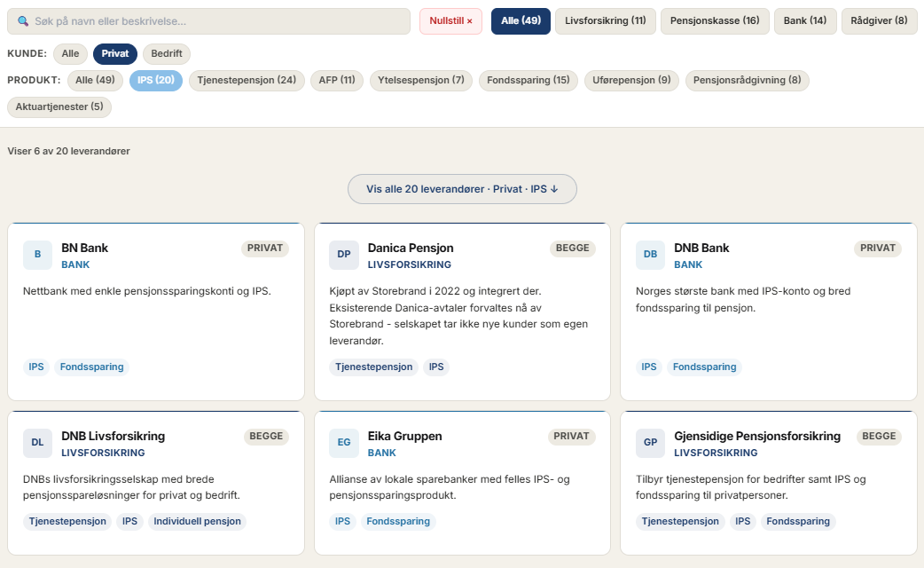The image size is (924, 568).
Task: Click the DNB Bank 'DB' avatar
Action: (x=651, y=255)
